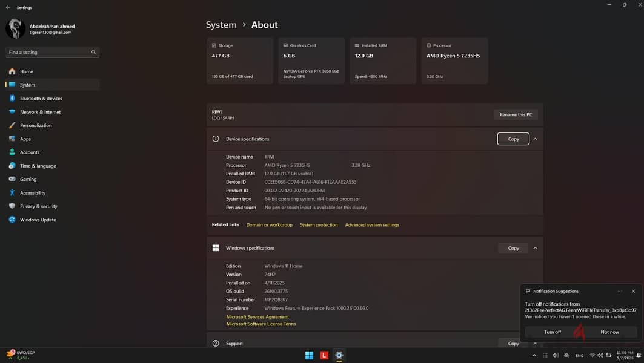Collapse the Device specifications section
The image size is (644, 363).
tap(535, 139)
